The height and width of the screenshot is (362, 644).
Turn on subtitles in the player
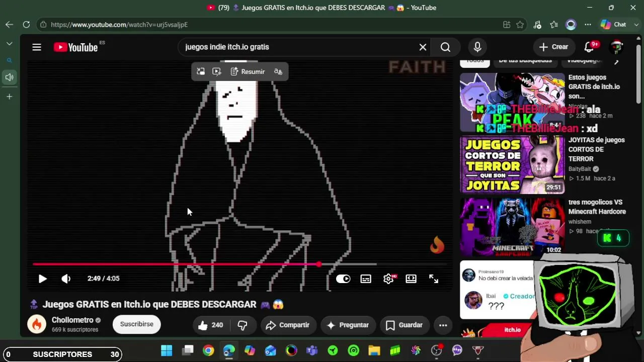(366, 279)
